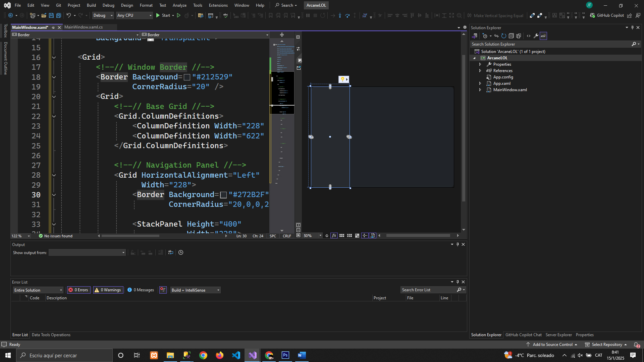The height and width of the screenshot is (362, 644).
Task: Refresh Solution Explorer
Action: (x=503, y=36)
